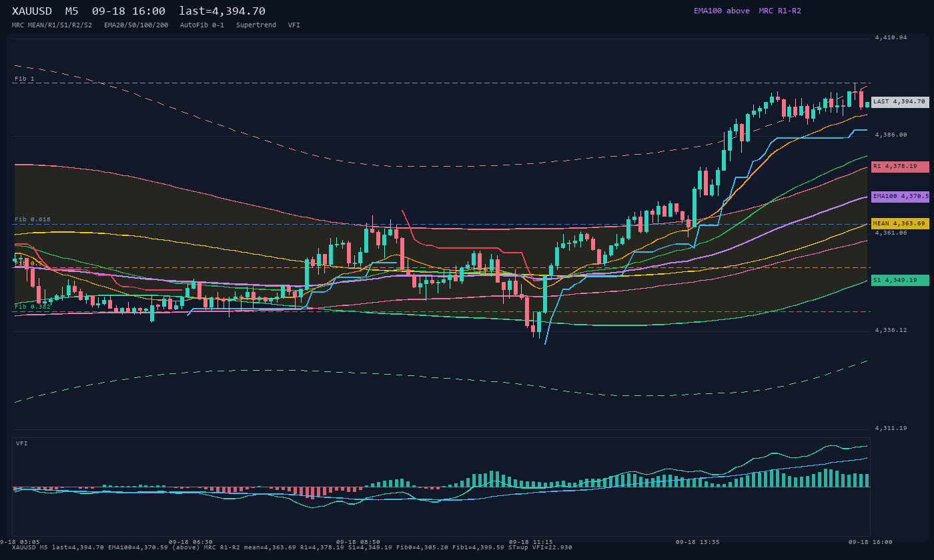
Task: Click the AutoFib 0-1 legend entry
Action: (202, 25)
